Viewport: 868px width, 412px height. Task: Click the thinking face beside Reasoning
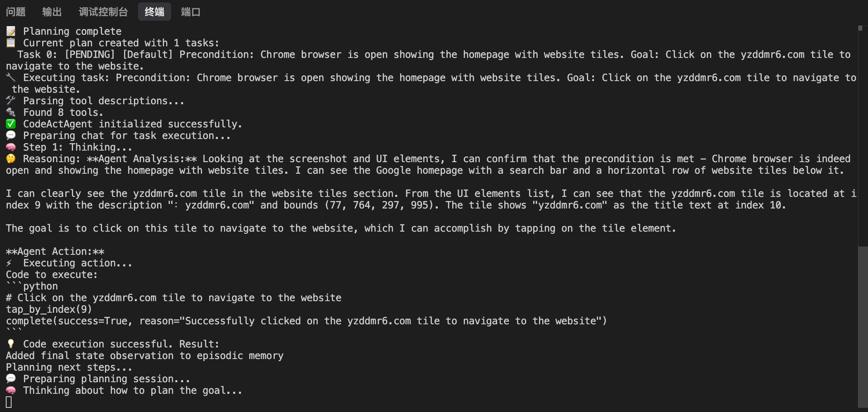coord(11,159)
